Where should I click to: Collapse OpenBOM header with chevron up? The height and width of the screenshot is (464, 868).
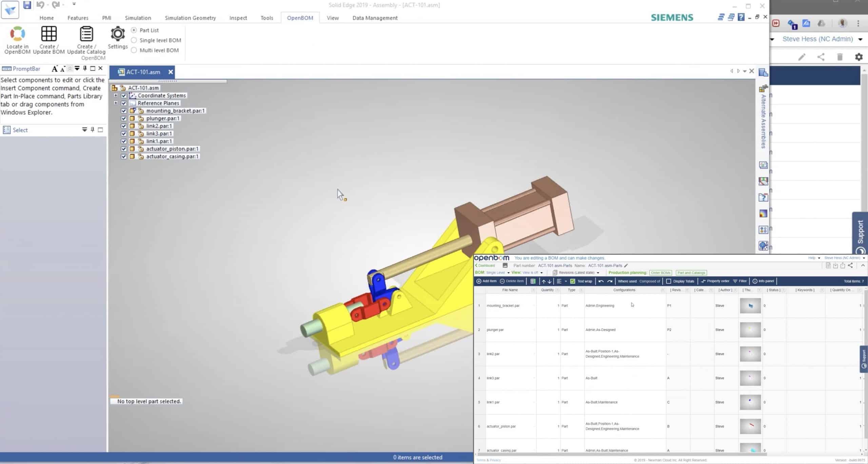863,266
